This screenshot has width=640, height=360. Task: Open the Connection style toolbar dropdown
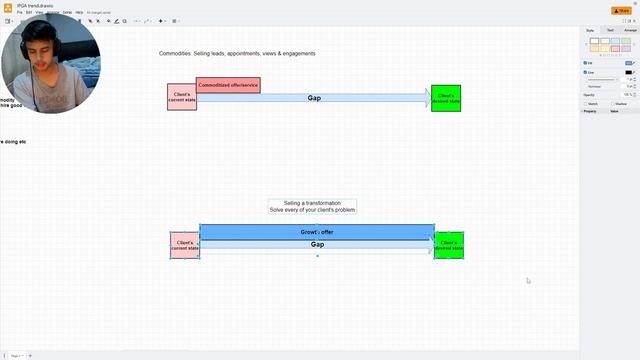tap(137, 21)
